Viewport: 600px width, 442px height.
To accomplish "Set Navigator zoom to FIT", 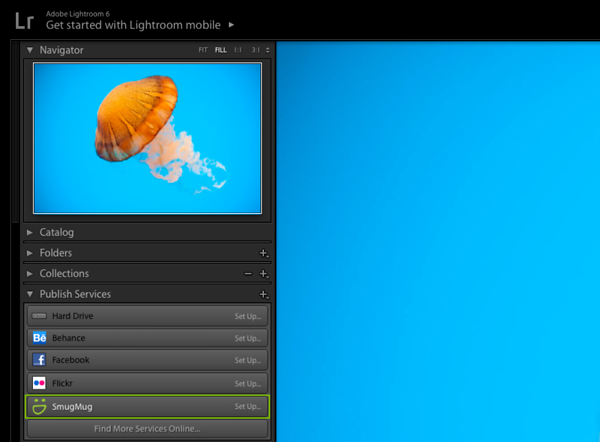I will [x=203, y=50].
